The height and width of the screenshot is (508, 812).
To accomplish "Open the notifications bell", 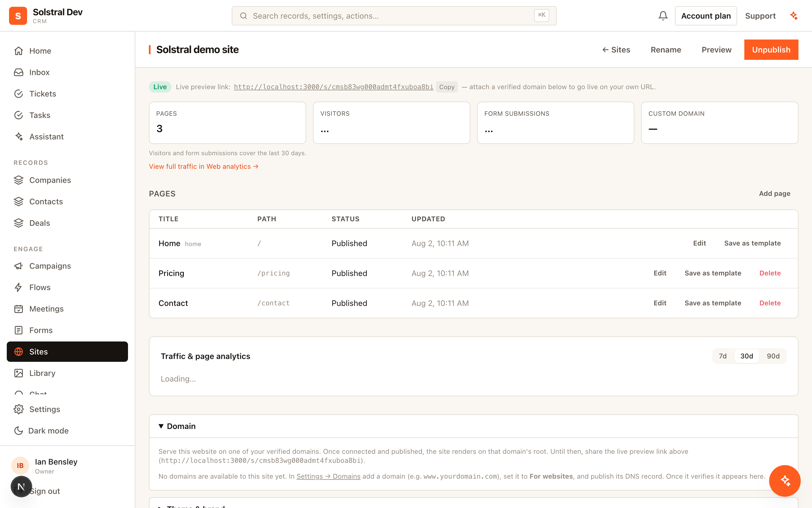I will tap(663, 16).
